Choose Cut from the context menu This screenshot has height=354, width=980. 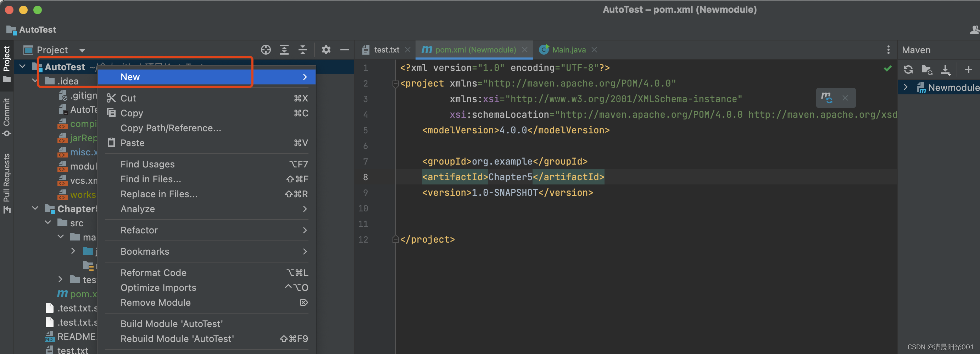pos(207,98)
